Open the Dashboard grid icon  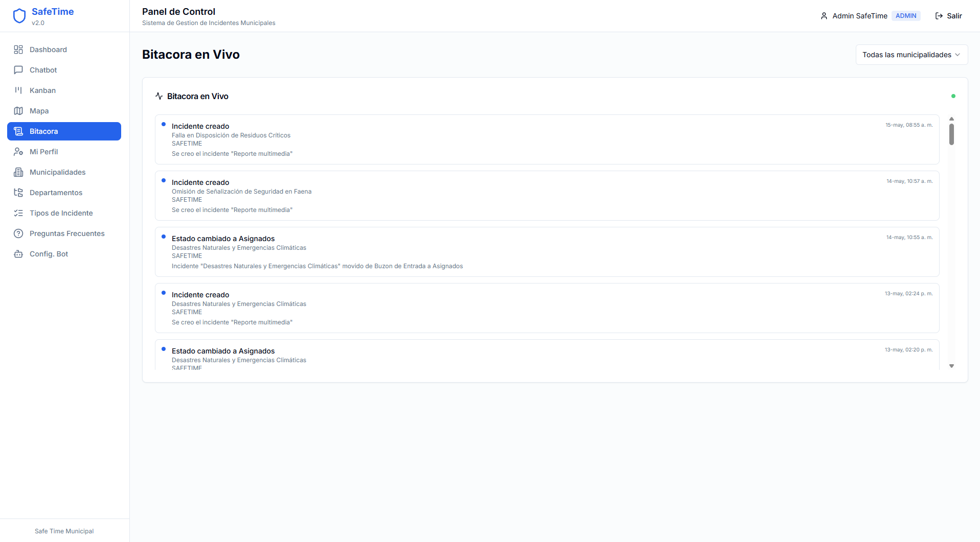18,50
